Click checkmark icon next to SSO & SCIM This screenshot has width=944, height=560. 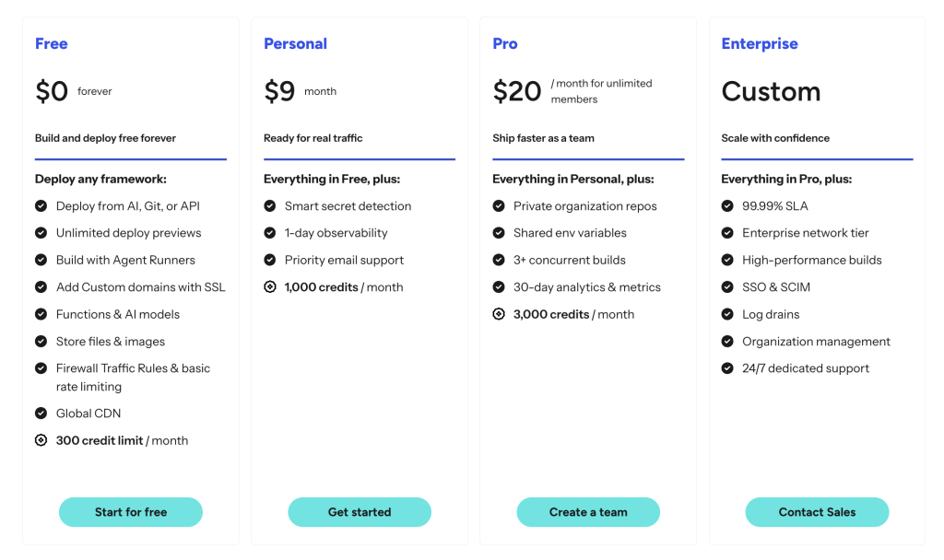pos(727,287)
